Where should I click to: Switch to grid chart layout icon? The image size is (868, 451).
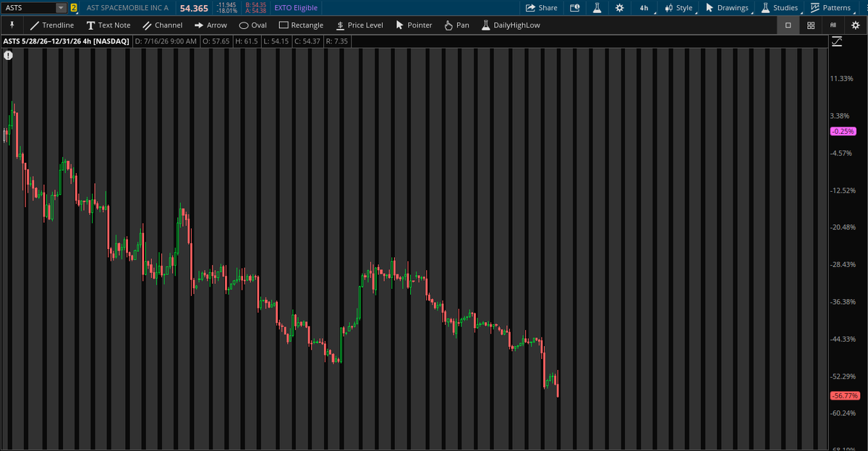[x=811, y=25]
